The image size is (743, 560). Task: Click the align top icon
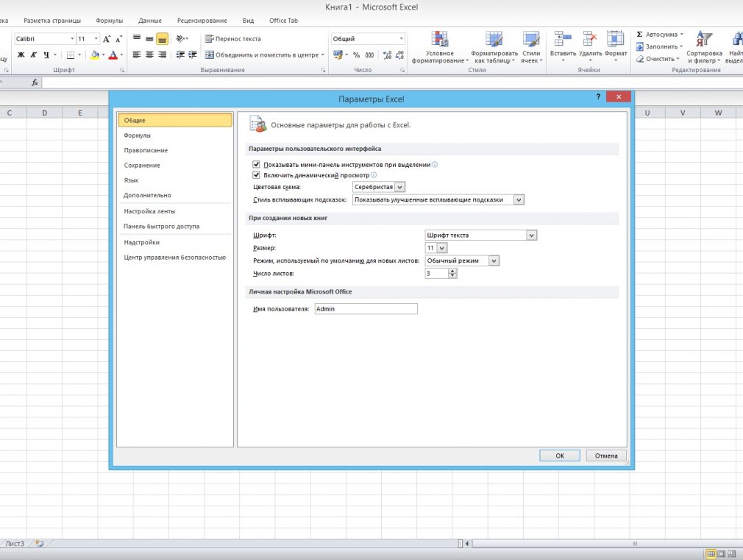coord(137,38)
